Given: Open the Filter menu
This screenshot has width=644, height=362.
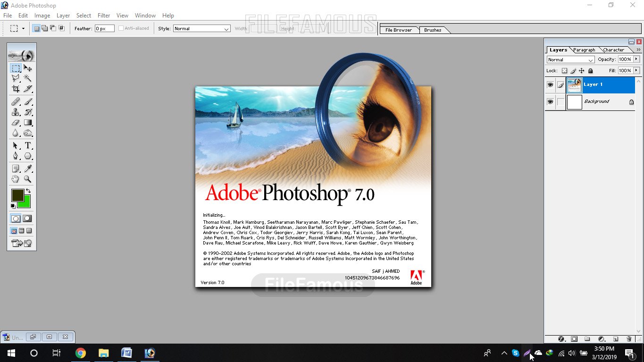Looking at the screenshot, I should (x=104, y=16).
